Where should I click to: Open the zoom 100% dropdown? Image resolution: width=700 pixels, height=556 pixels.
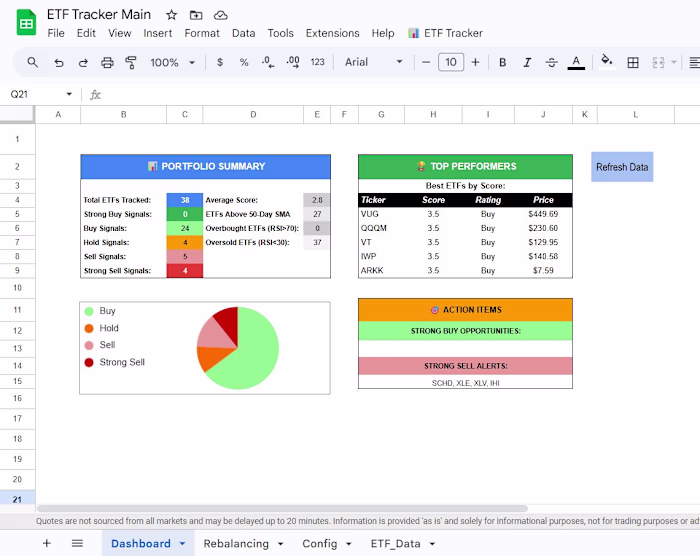(x=172, y=63)
